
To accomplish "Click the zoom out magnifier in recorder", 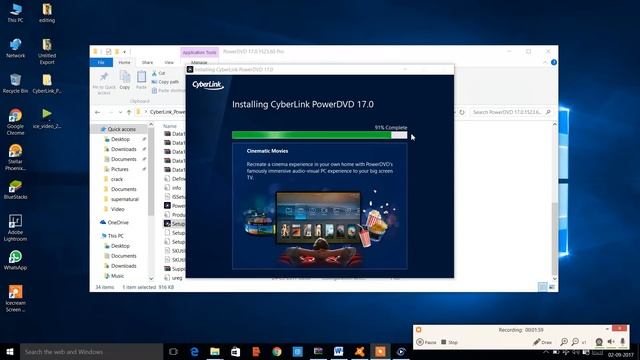I will [575, 342].
